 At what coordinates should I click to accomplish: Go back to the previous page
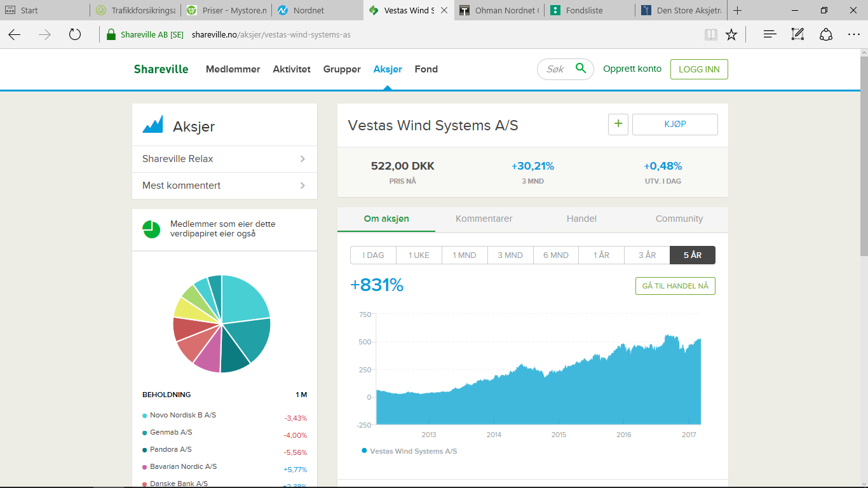pos(15,34)
